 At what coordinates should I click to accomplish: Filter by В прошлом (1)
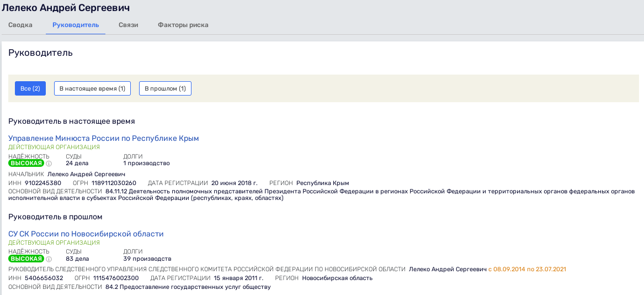[165, 88]
